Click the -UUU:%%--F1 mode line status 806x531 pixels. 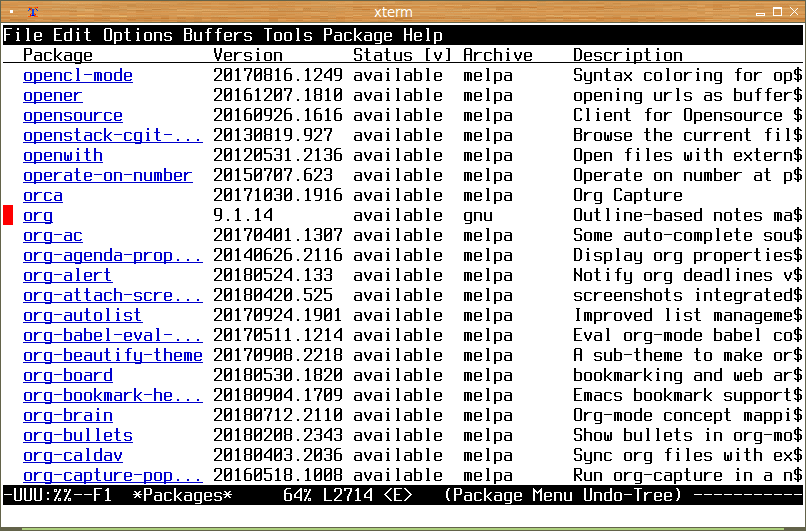tap(58, 496)
